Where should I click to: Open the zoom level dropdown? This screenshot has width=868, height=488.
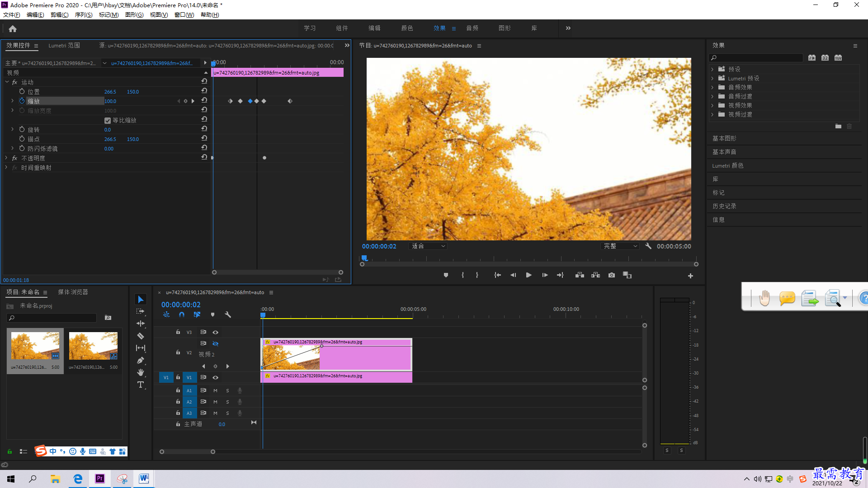(428, 246)
